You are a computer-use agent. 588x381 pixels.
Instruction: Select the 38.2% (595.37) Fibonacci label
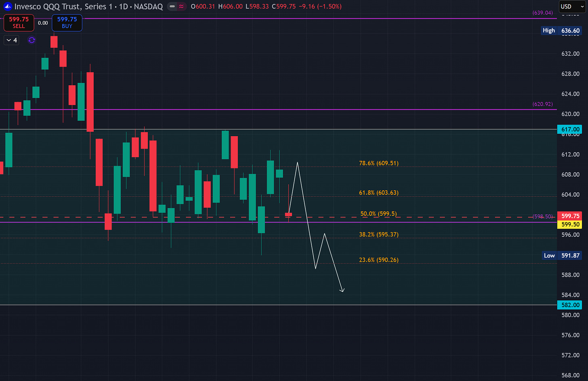[x=379, y=234]
